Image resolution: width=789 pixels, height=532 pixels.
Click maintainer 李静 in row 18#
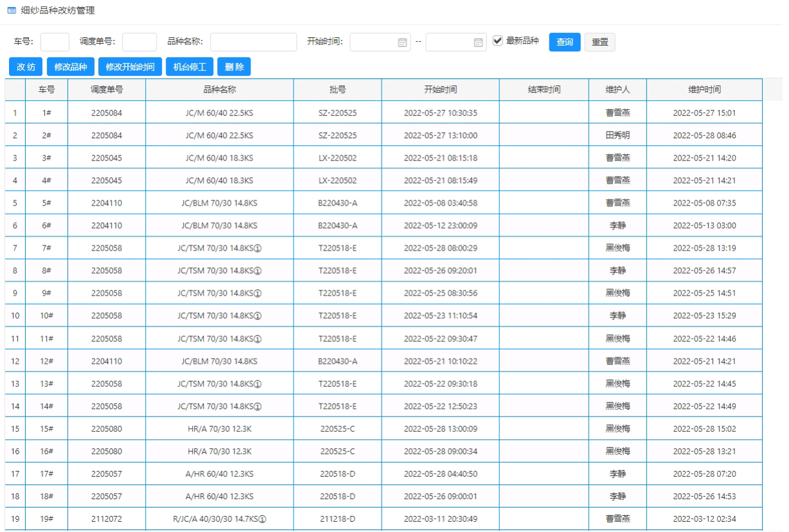617,496
